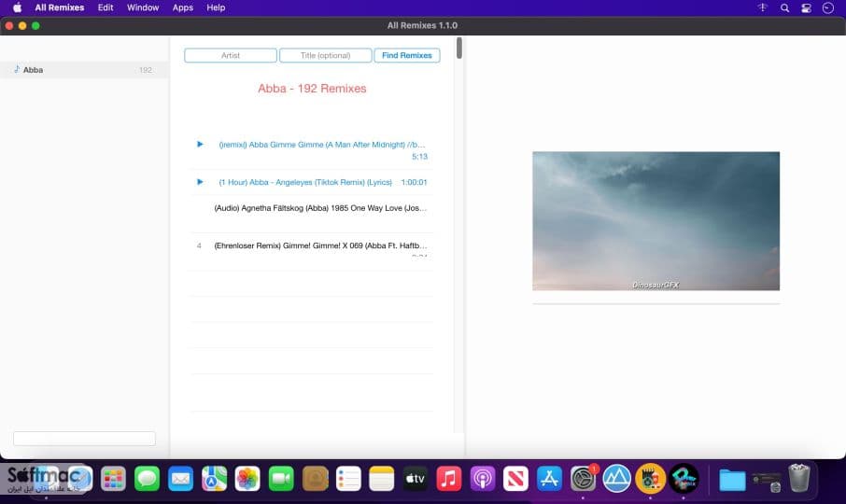Click the Artist input field
This screenshot has width=846, height=504.
pyautogui.click(x=231, y=55)
